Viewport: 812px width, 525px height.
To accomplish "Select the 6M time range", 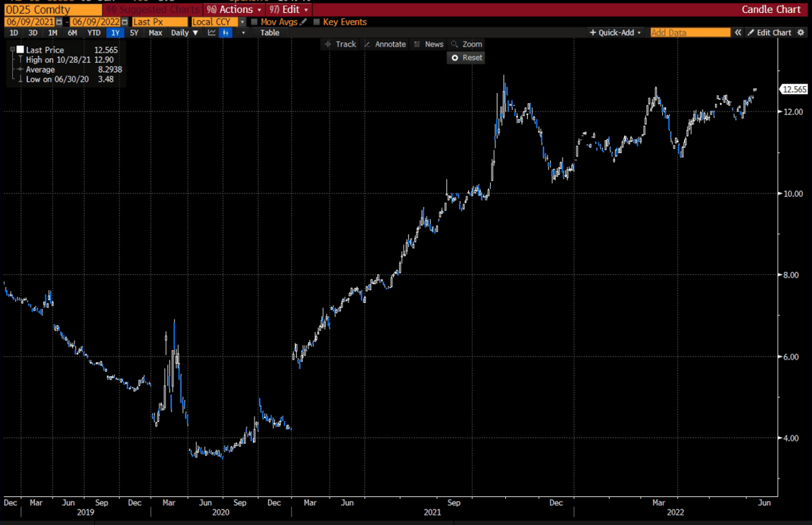I will [x=72, y=33].
